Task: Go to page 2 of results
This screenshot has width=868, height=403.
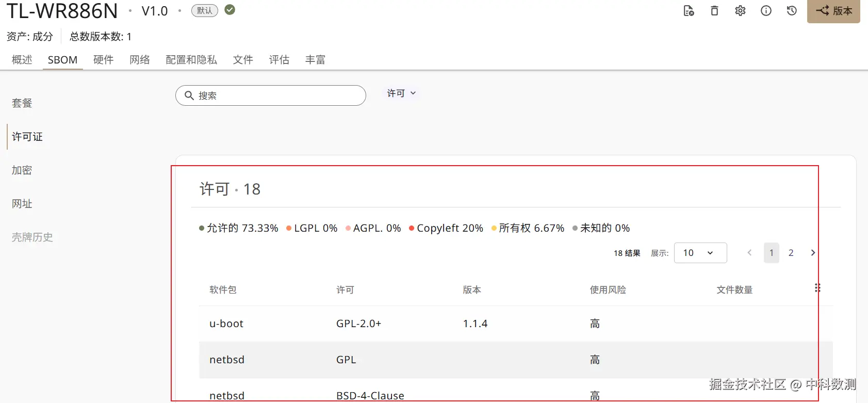Action: [791, 253]
